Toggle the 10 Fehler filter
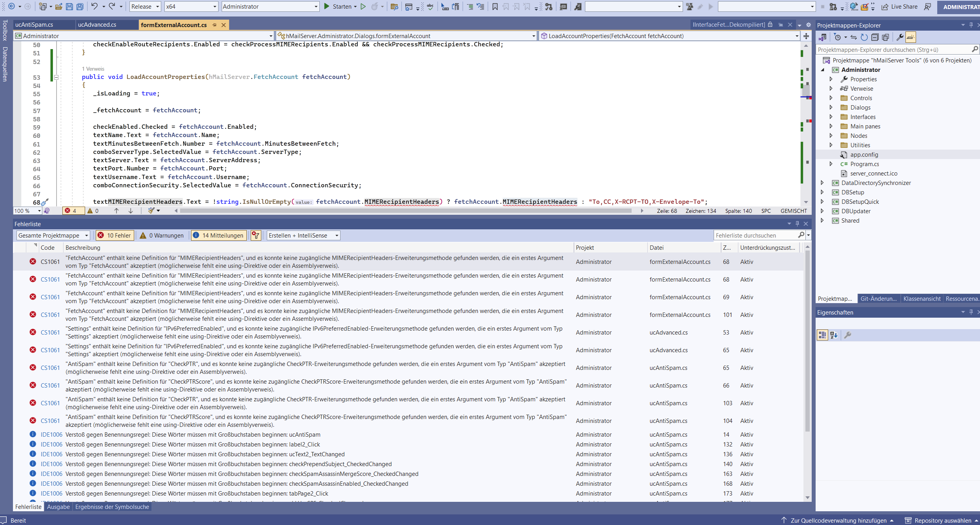The height and width of the screenshot is (525, 980). tap(114, 235)
